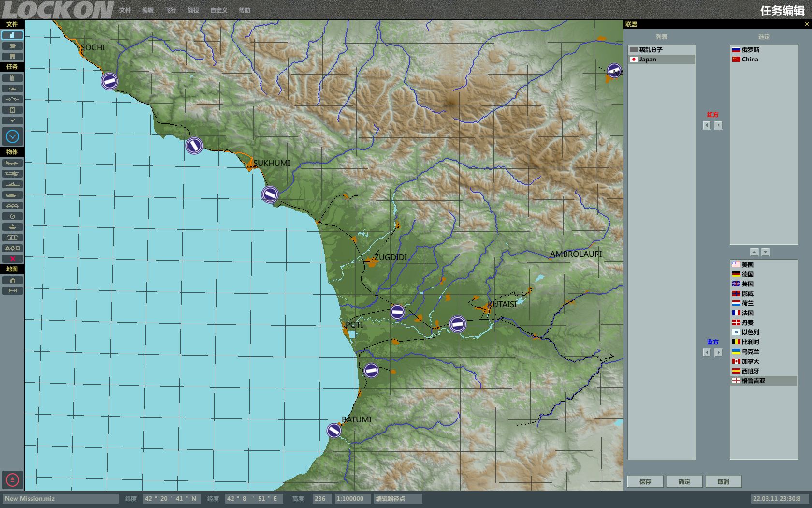Click the airfield marker near Sukhumi
The height and width of the screenshot is (508, 812).
click(270, 194)
